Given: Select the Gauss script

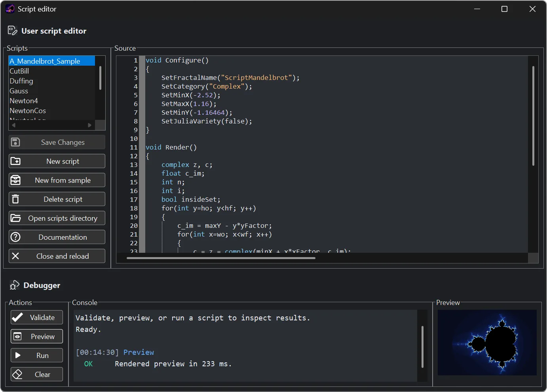Looking at the screenshot, I should point(52,91).
